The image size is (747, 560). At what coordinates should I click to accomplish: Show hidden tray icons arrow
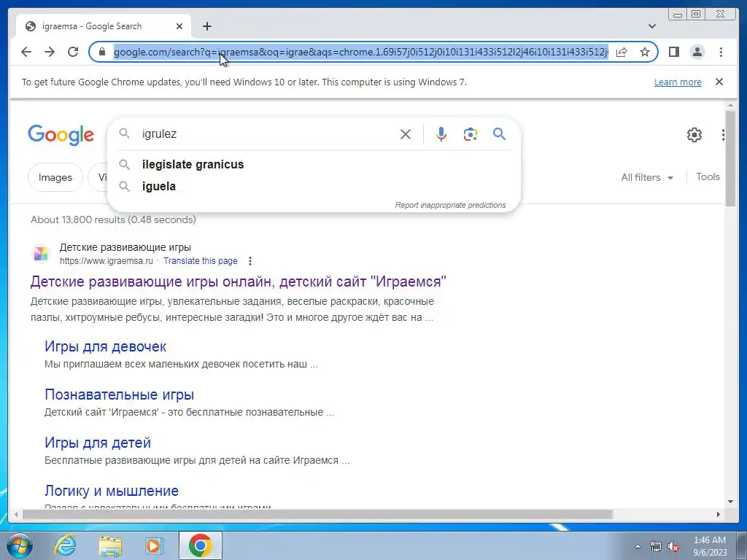(638, 546)
